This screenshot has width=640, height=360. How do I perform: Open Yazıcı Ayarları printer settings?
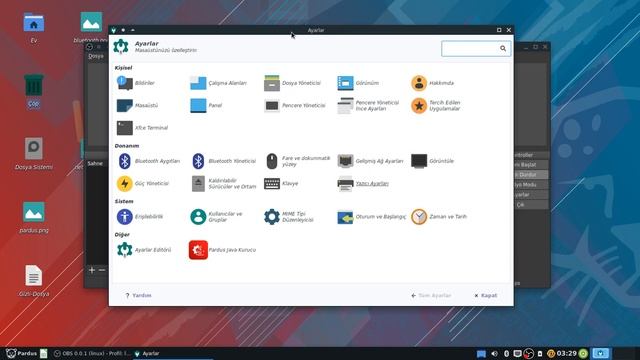click(363, 183)
